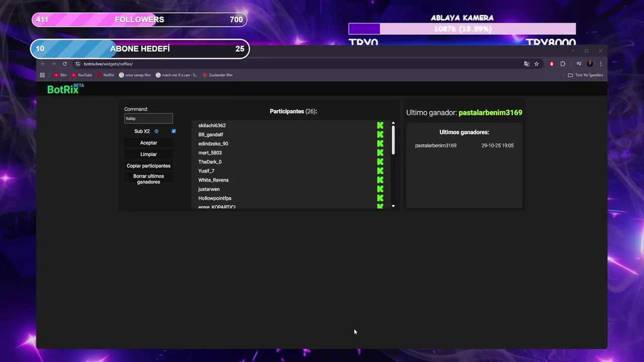Click the green winner name pastalarbenim3169
Screen dimensions: 644x362
tap(491, 113)
